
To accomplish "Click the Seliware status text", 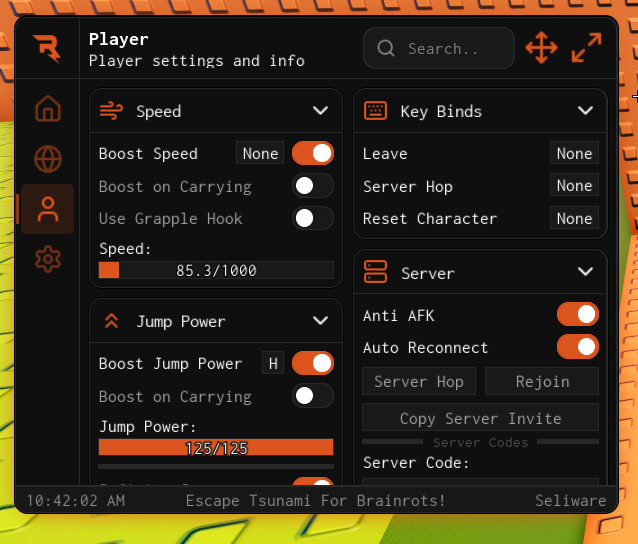I will (570, 500).
